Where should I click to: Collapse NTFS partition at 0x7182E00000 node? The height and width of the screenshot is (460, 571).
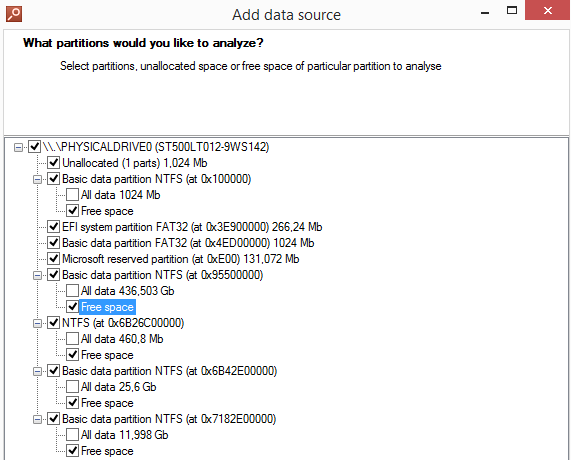[x=37, y=419]
